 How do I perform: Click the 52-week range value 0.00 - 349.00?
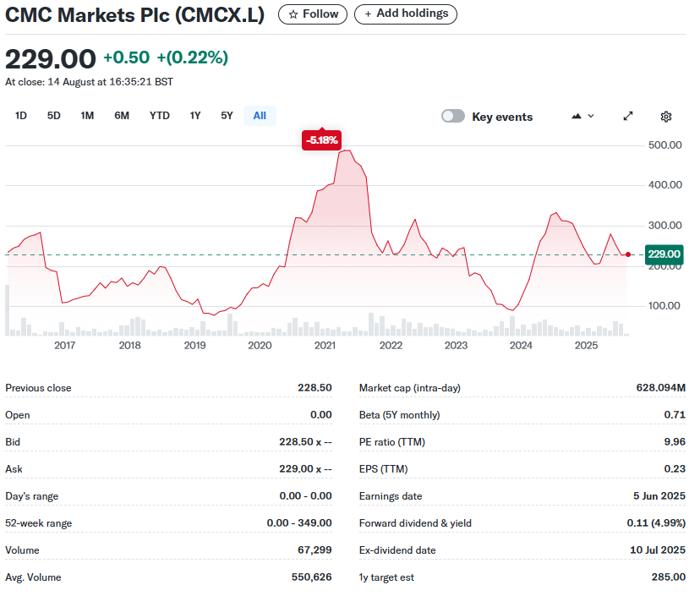(299, 522)
